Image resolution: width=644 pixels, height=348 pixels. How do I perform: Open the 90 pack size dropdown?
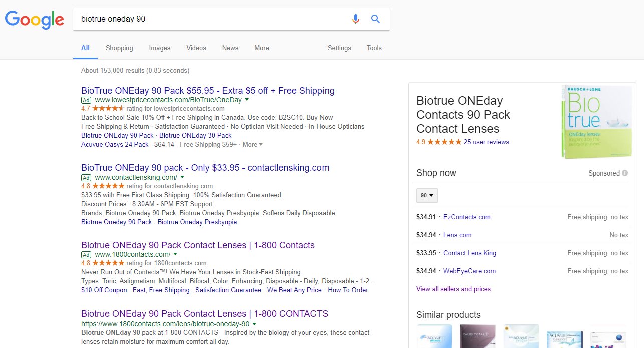pos(427,196)
